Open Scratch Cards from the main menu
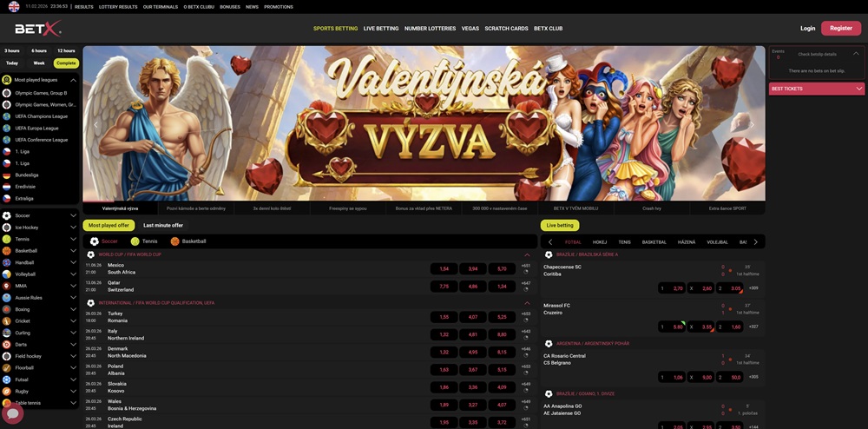The height and width of the screenshot is (429, 868). click(x=507, y=29)
